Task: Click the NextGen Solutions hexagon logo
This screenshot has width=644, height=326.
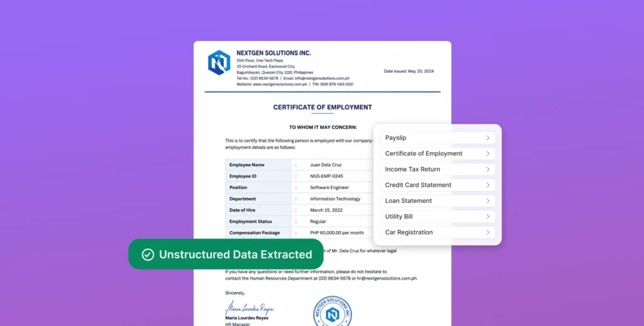Action: (219, 62)
